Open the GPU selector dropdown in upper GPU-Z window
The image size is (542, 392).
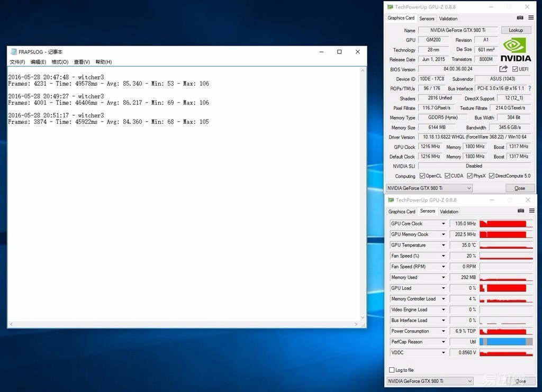tap(429, 188)
